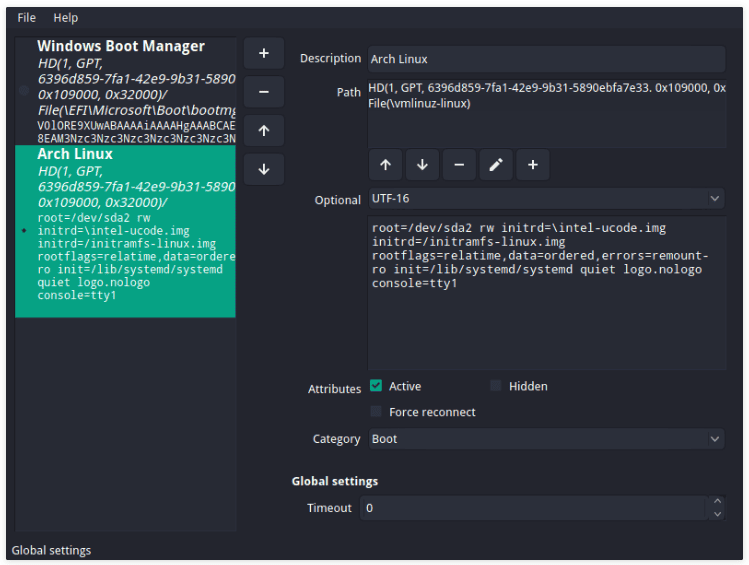This screenshot has height=565, width=749.
Task: Select Windows Boot Manager radio button
Action: point(23,90)
